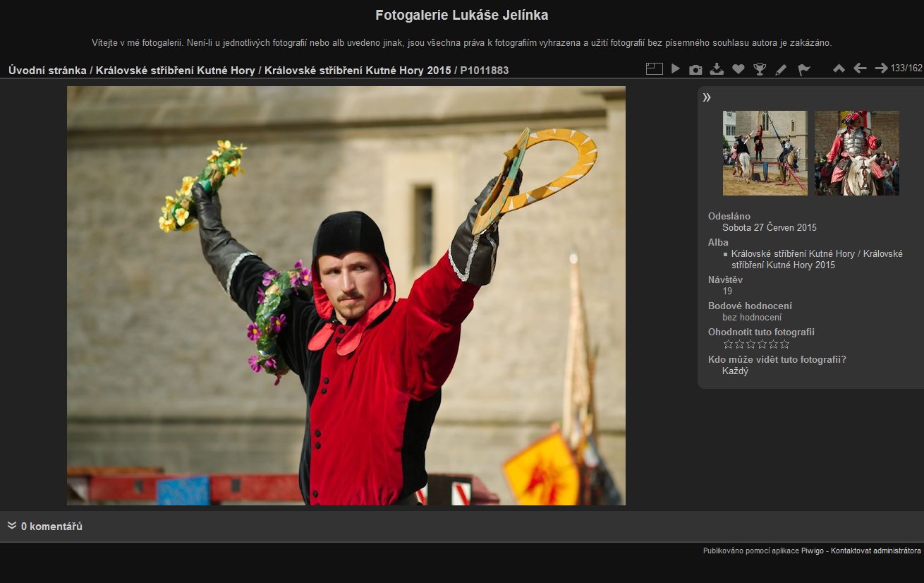924x583 pixels.
Task: Rate photo with the last star
Action: coord(784,344)
